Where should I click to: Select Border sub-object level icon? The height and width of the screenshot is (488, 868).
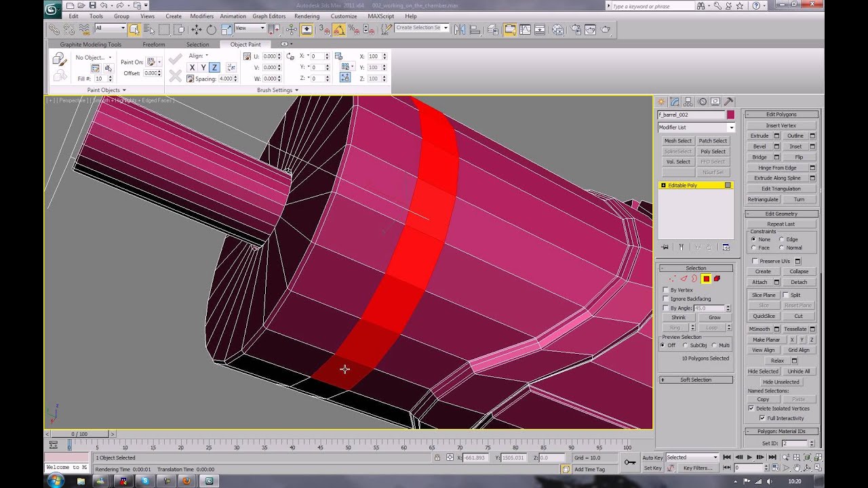[694, 279]
